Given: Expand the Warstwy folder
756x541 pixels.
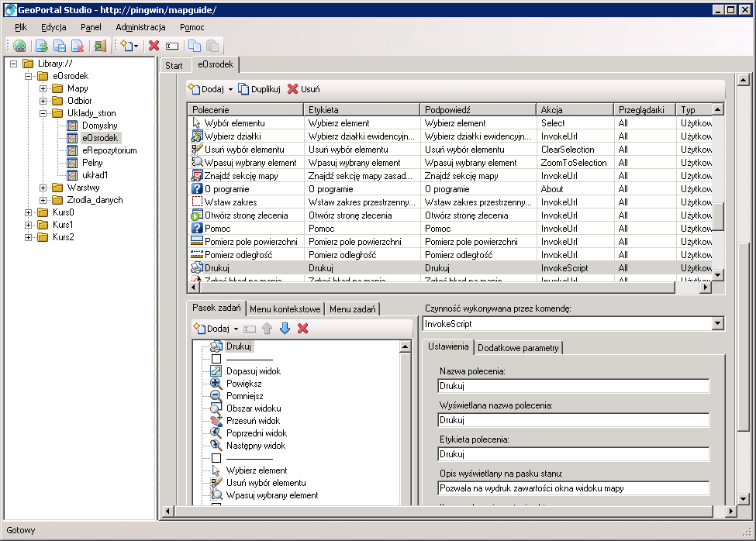Looking at the screenshot, I should [x=43, y=188].
